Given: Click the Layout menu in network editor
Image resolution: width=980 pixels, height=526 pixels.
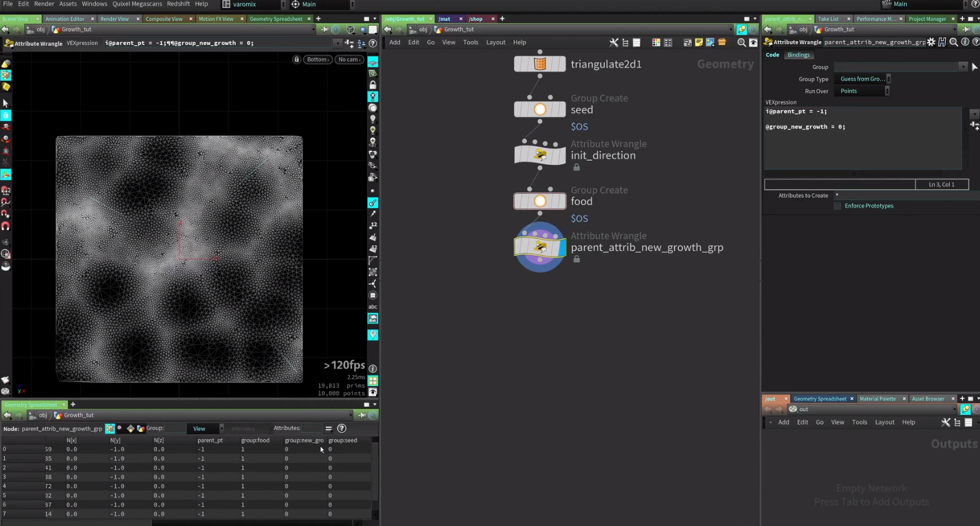Looking at the screenshot, I should pyautogui.click(x=496, y=42).
